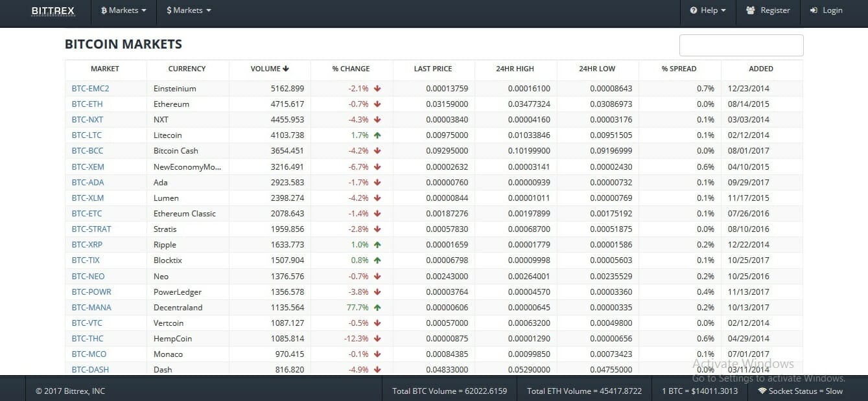Open the BTC-ADA market link

[x=88, y=183]
